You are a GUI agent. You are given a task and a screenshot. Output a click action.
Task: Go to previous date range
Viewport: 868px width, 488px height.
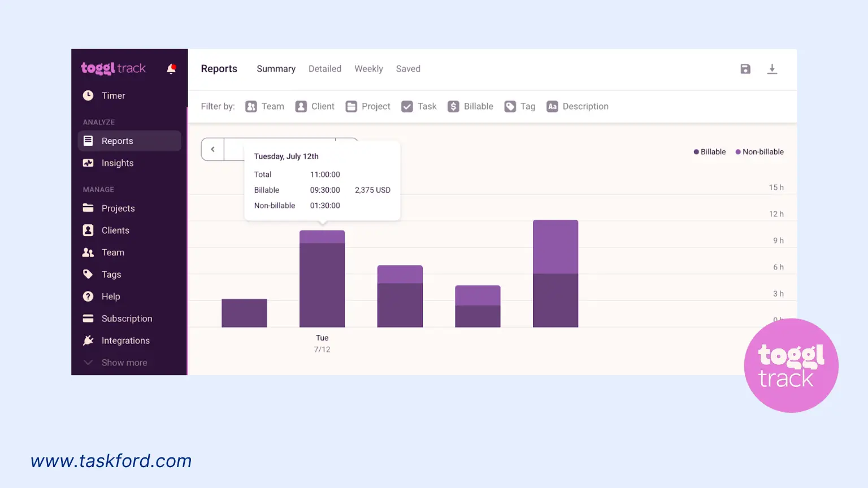point(212,149)
